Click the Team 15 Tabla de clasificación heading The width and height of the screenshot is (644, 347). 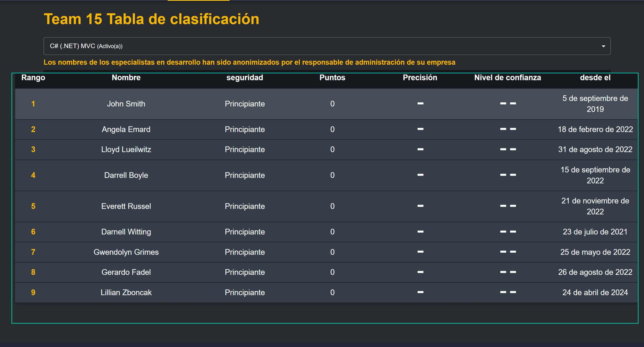click(x=152, y=19)
